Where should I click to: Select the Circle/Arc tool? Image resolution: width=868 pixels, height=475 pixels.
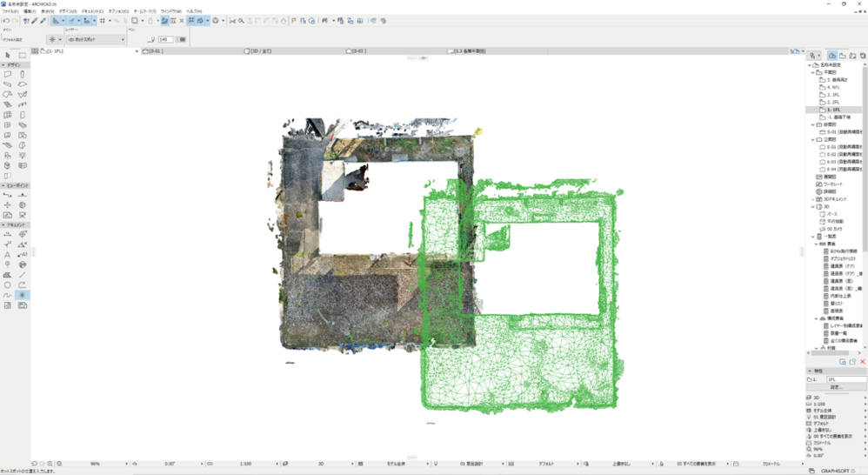point(8,285)
